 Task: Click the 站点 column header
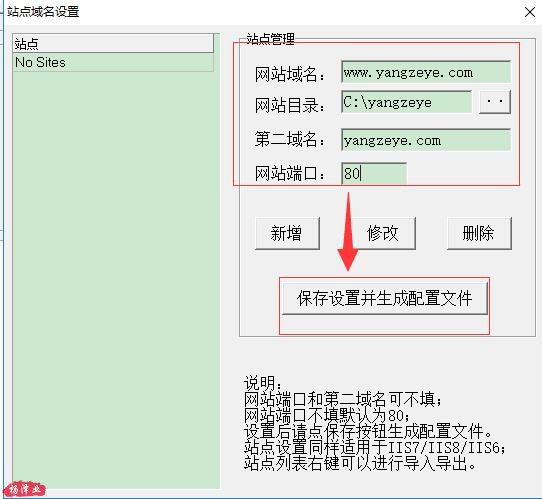(x=113, y=44)
